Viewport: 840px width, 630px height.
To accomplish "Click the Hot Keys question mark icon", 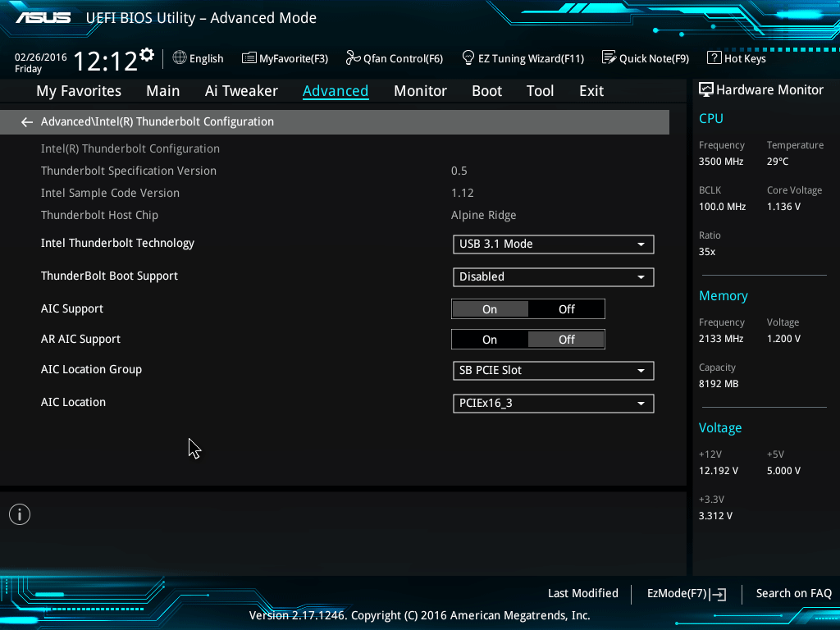I will (x=714, y=57).
